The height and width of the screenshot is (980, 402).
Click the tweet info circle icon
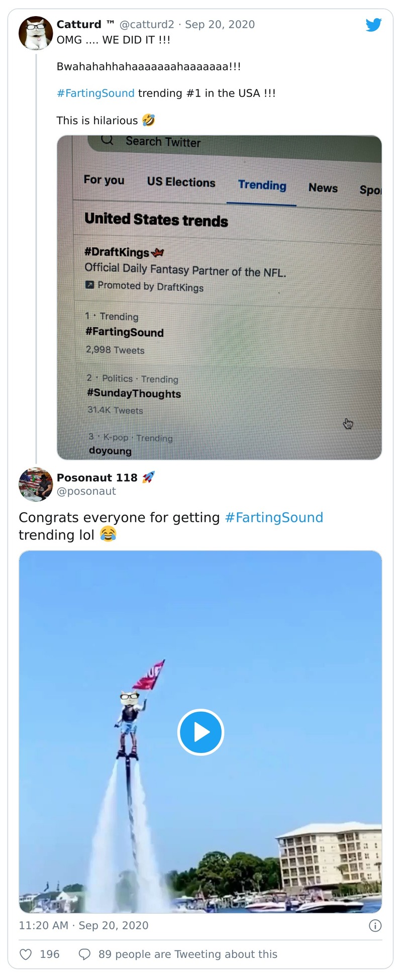tap(375, 925)
